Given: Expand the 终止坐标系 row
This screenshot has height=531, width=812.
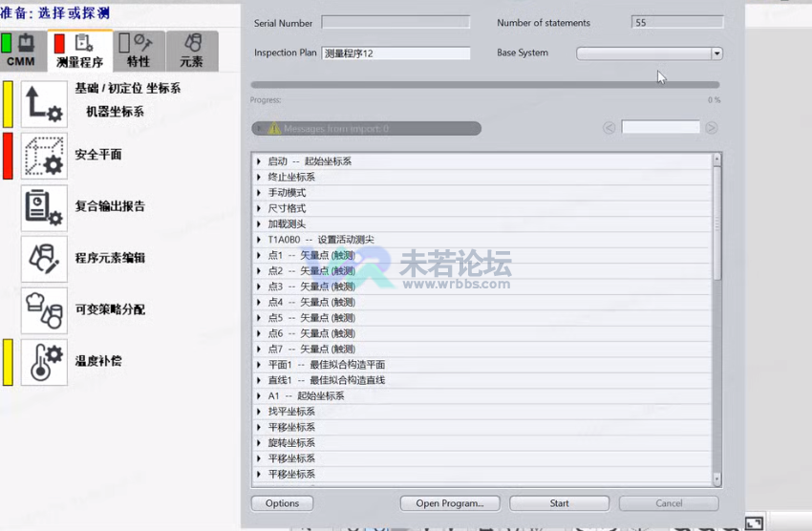Looking at the screenshot, I should (259, 177).
